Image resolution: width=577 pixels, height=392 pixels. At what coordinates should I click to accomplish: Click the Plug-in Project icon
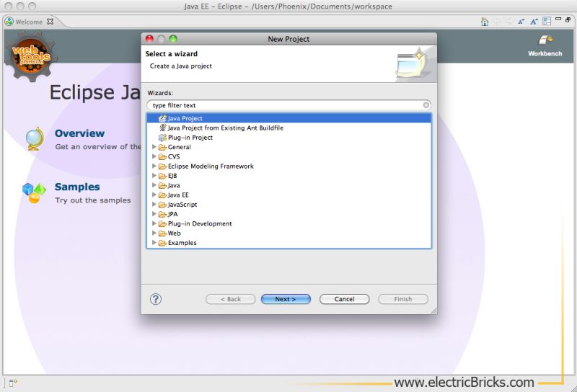coord(162,138)
